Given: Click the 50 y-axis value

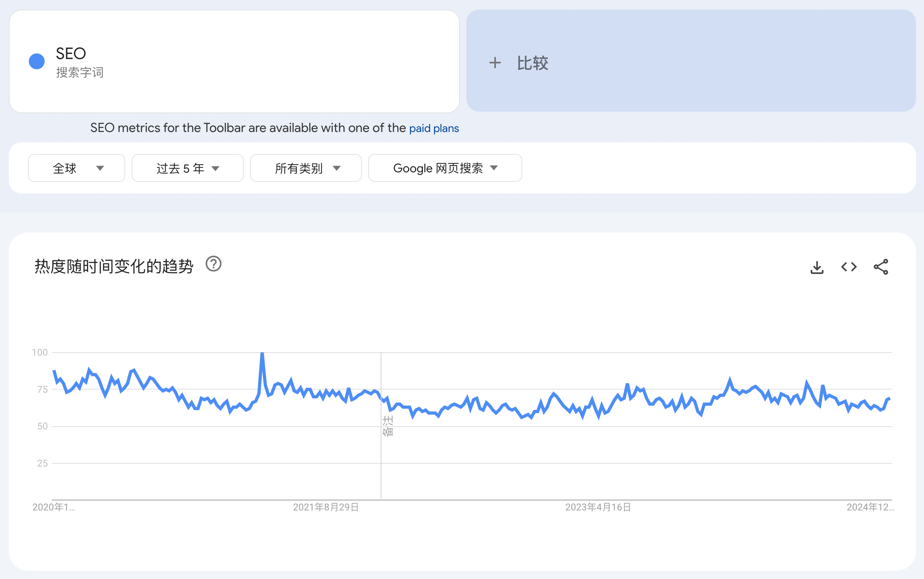Looking at the screenshot, I should click(42, 426).
